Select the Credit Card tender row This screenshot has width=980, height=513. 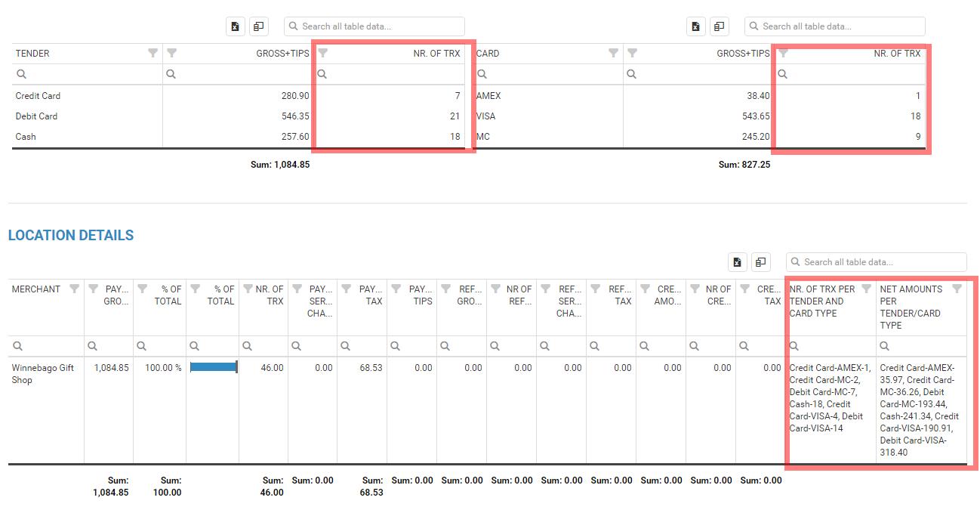point(239,96)
